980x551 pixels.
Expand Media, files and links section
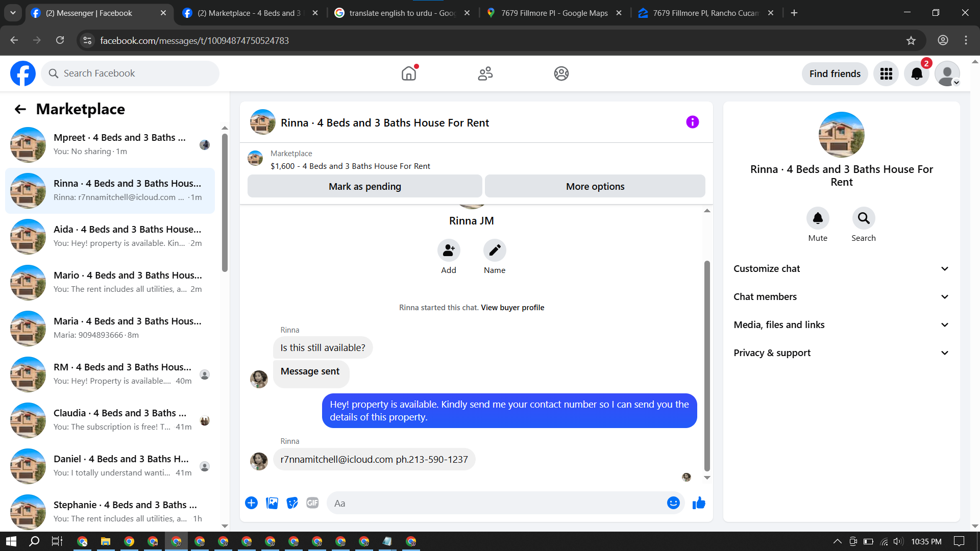[x=841, y=325]
